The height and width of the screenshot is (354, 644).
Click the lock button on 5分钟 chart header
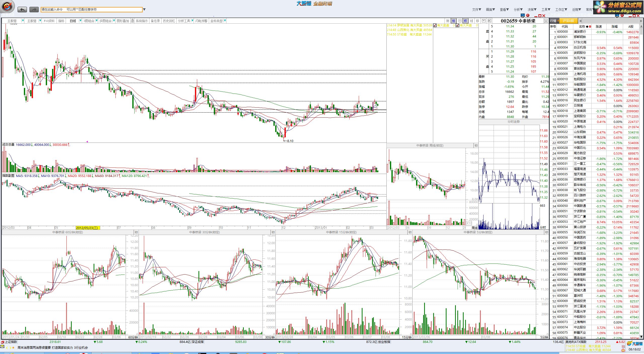tap(546, 232)
